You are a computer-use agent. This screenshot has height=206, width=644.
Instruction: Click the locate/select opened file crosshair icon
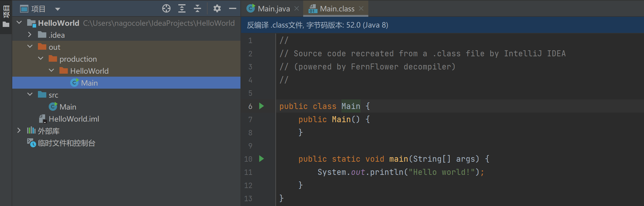(x=166, y=9)
